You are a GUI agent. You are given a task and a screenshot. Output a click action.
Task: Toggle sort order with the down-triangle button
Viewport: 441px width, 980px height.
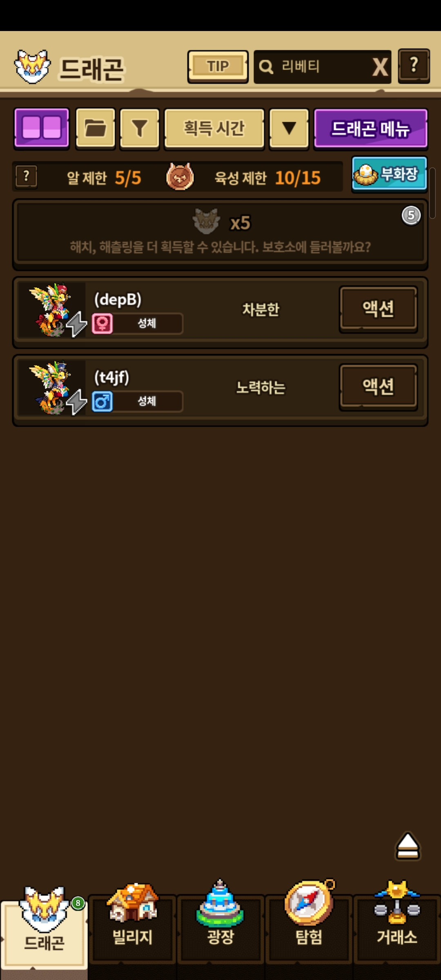[x=289, y=129]
